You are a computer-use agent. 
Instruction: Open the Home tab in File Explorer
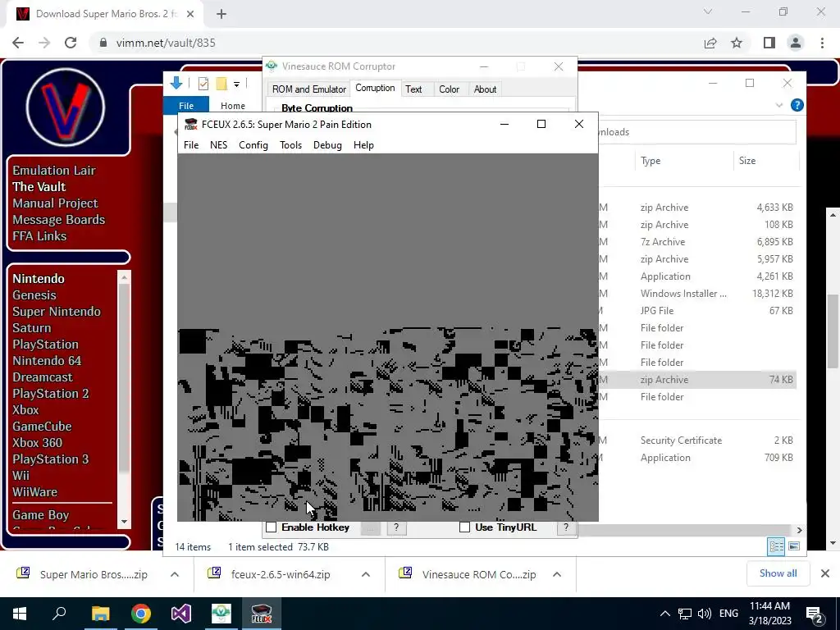[x=232, y=106]
